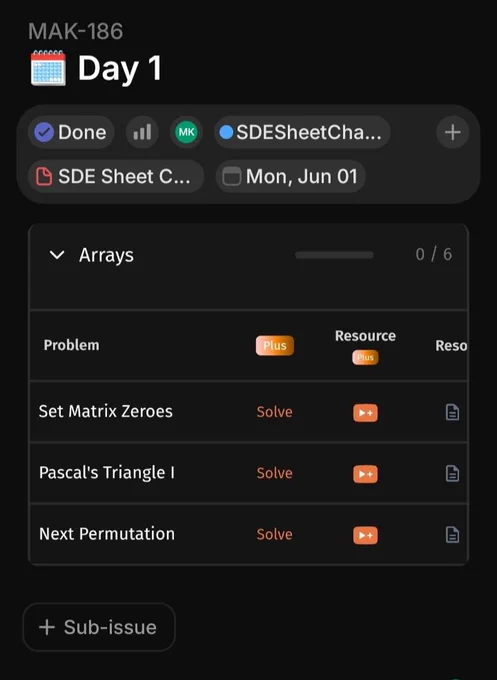Toggle the Done status pill

click(x=71, y=132)
